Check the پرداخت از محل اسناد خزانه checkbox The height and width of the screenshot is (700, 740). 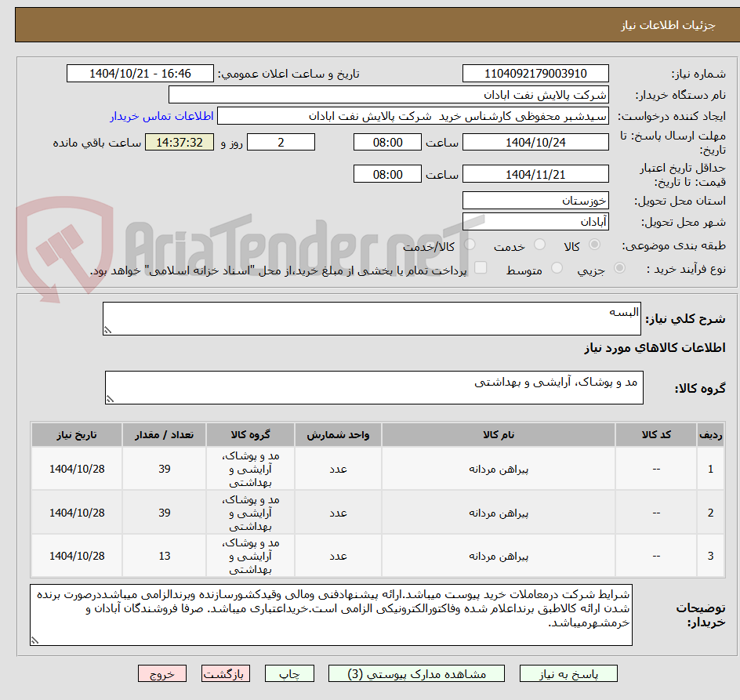(479, 267)
